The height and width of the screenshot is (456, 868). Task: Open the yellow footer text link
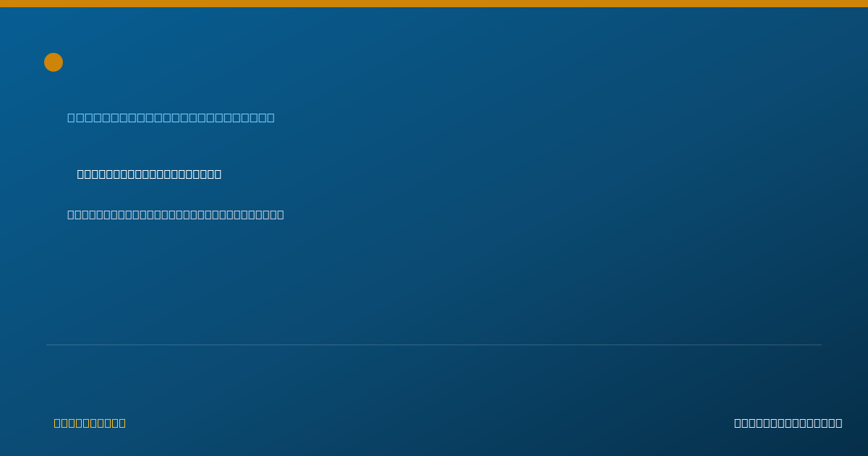[90, 423]
